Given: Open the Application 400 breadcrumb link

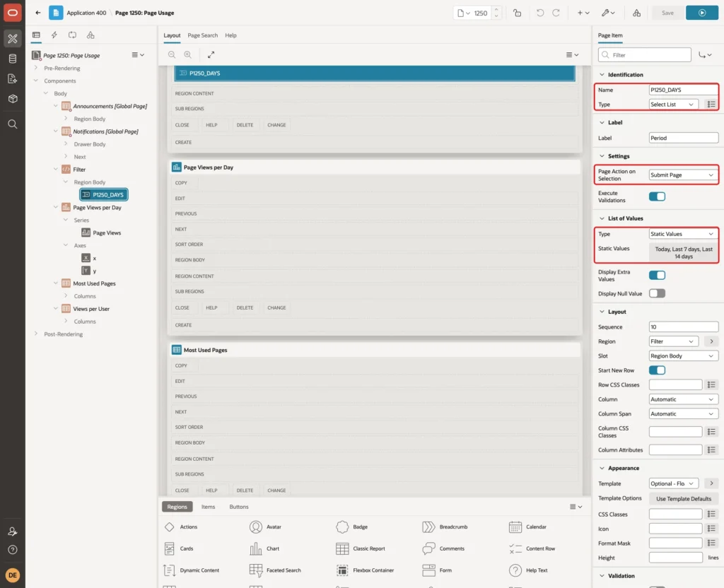Looking at the screenshot, I should (x=86, y=13).
